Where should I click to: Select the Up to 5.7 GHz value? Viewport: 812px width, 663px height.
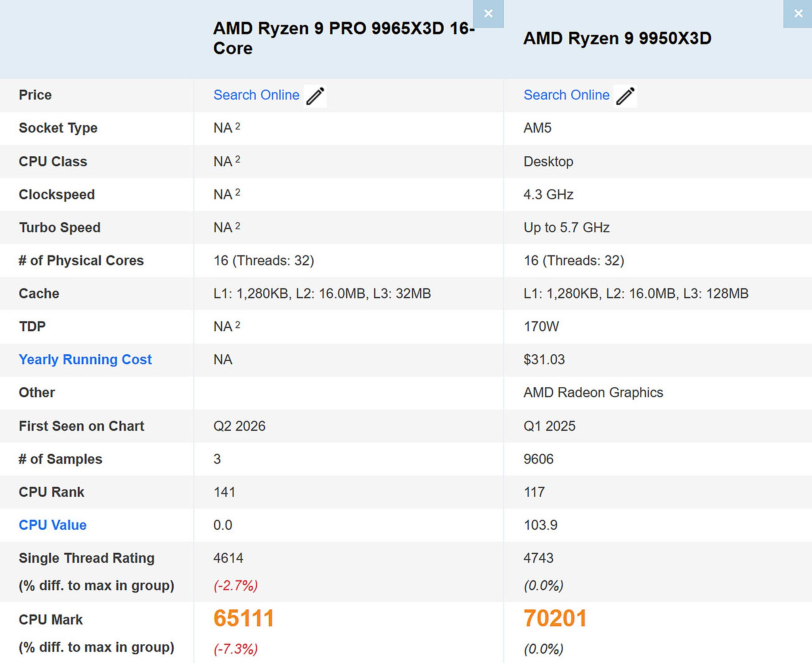[x=566, y=227]
